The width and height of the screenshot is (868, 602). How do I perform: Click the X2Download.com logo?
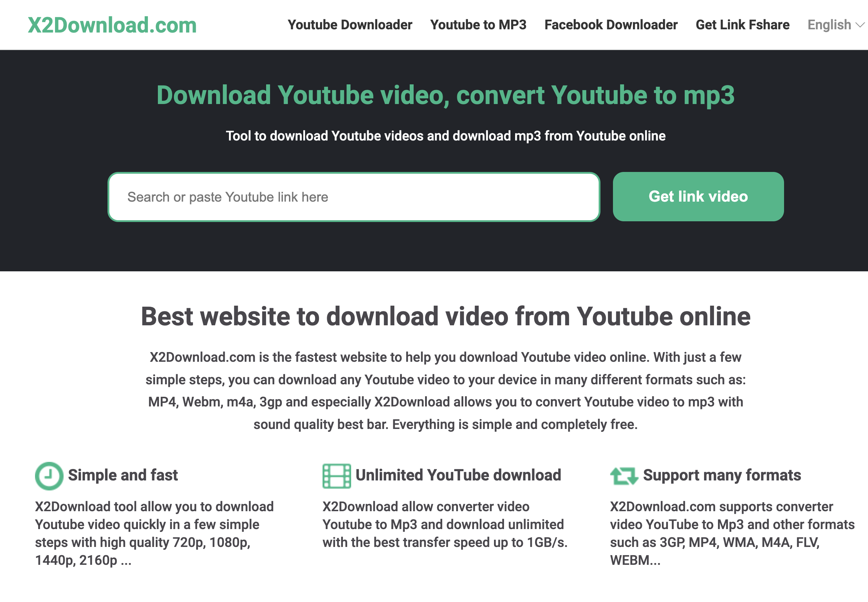click(112, 25)
